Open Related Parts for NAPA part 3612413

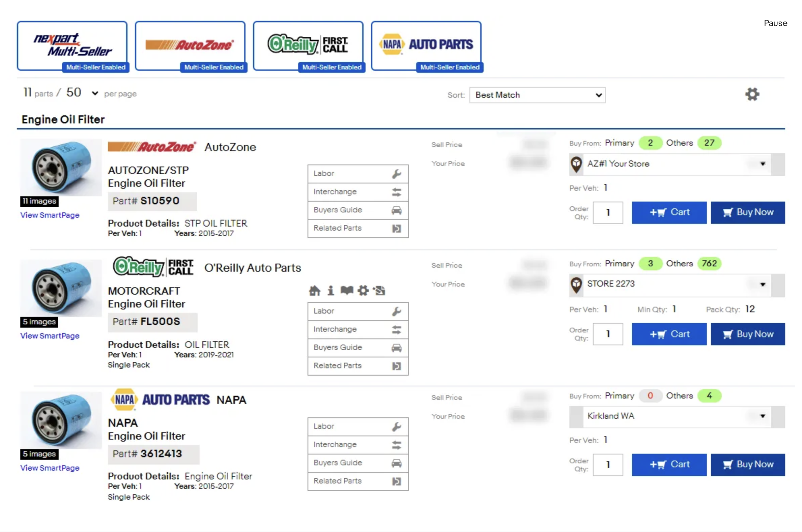(x=358, y=481)
